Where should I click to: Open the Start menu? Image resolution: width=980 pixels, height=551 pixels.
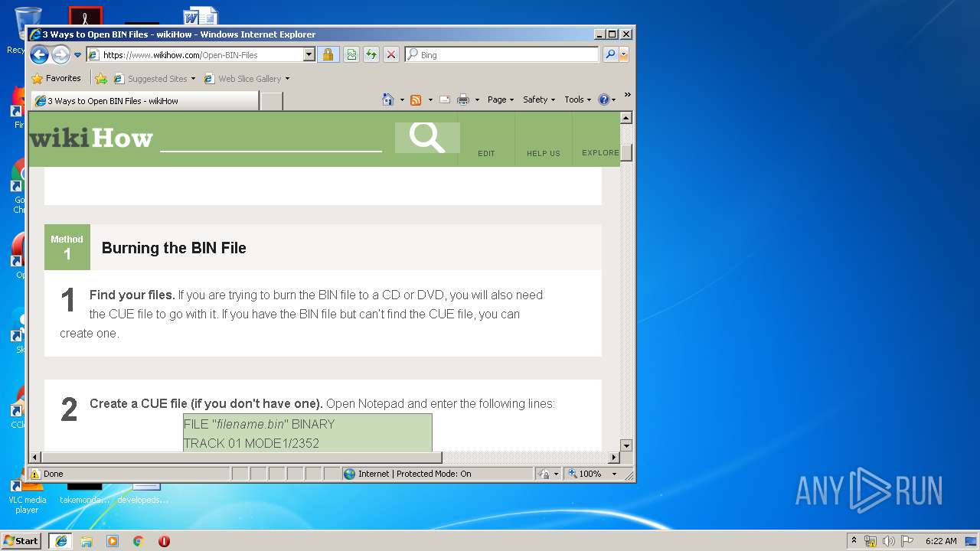coord(21,540)
